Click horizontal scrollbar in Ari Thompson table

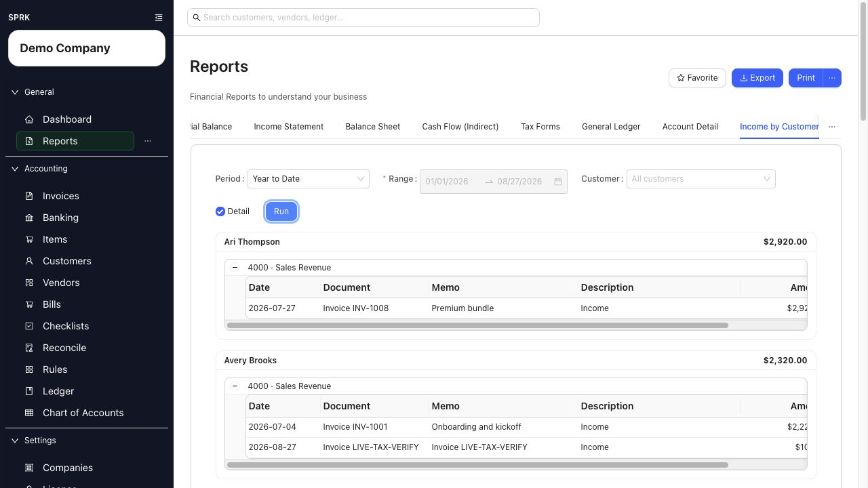(477, 325)
